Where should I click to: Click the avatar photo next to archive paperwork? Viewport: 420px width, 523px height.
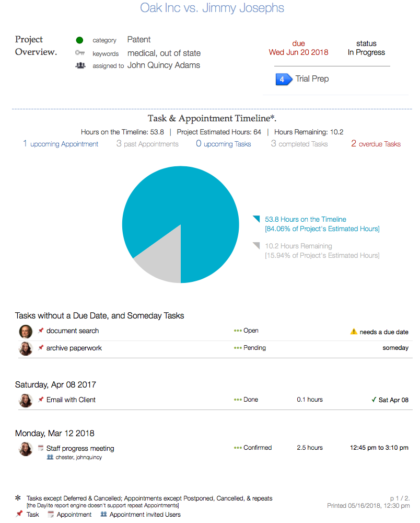click(x=26, y=348)
